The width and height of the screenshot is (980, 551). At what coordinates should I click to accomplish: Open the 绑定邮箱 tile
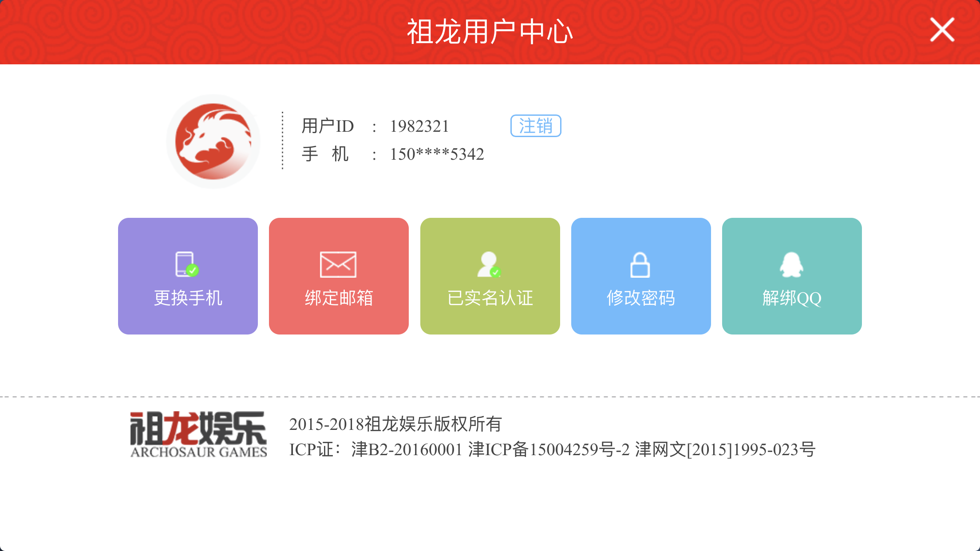pos(339,276)
